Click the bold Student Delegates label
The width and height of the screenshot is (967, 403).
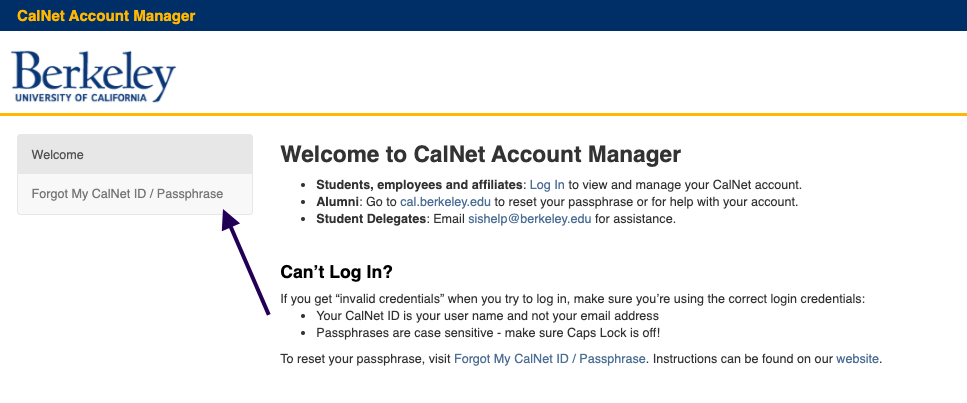point(372,219)
